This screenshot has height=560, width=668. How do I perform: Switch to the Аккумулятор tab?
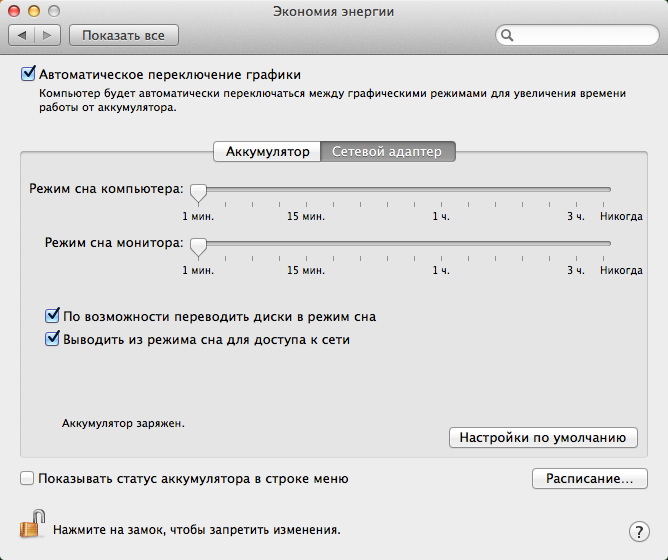(x=267, y=152)
